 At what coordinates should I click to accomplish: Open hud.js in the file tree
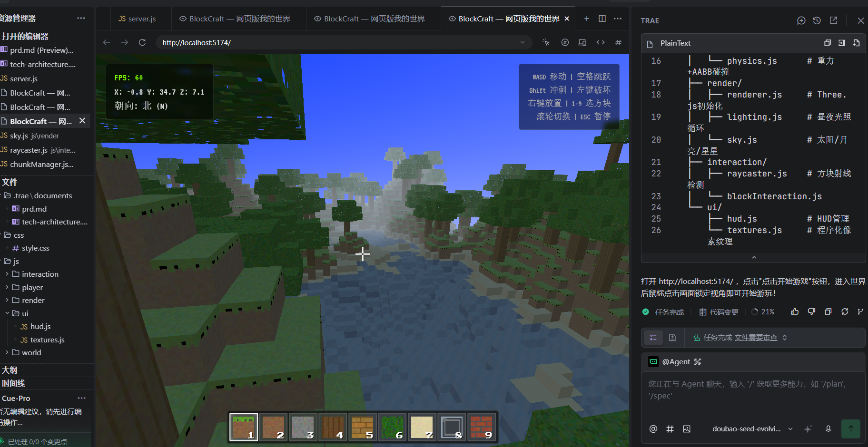click(x=40, y=326)
